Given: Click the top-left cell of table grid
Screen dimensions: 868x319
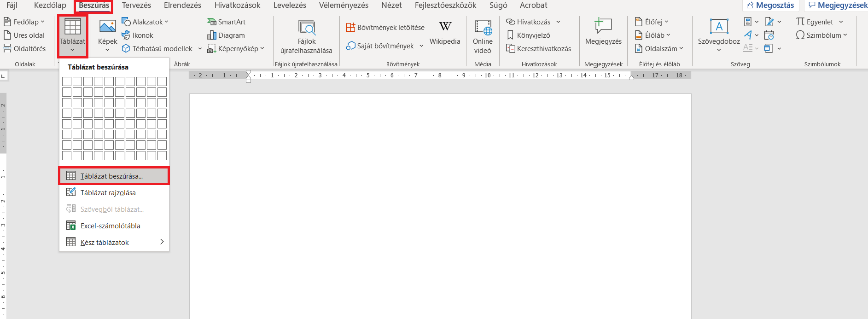Looking at the screenshot, I should pyautogui.click(x=67, y=81).
